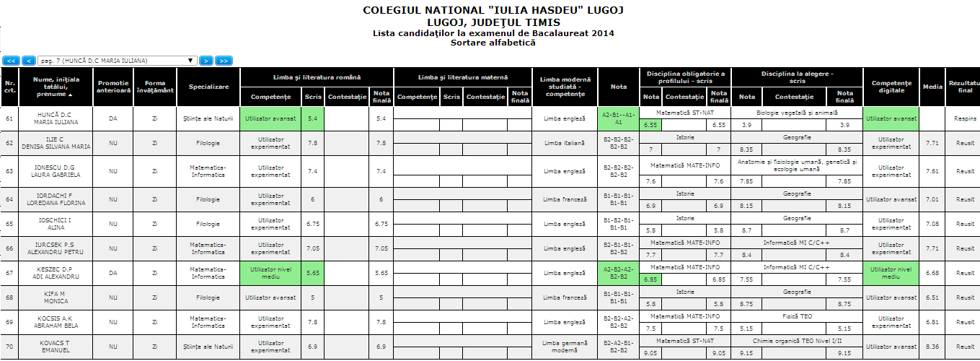
Task: Click the Limba germană modernă cell
Action: (x=565, y=347)
